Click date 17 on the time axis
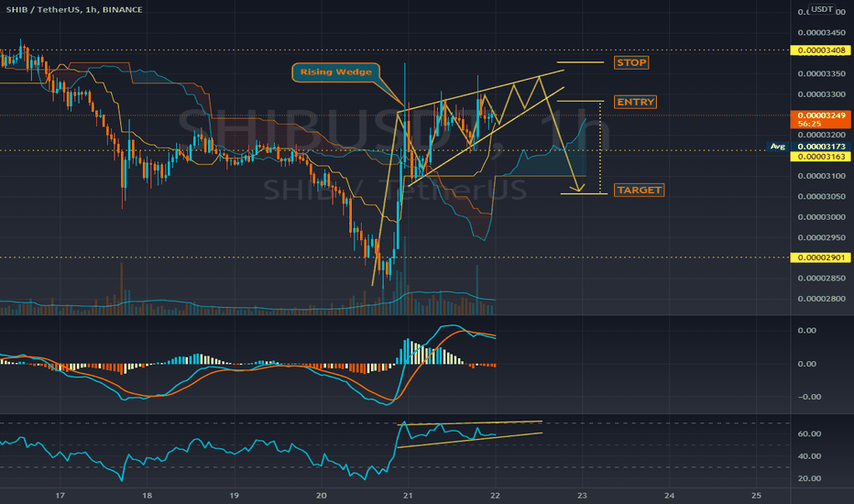The height and width of the screenshot is (504, 854). click(x=60, y=495)
